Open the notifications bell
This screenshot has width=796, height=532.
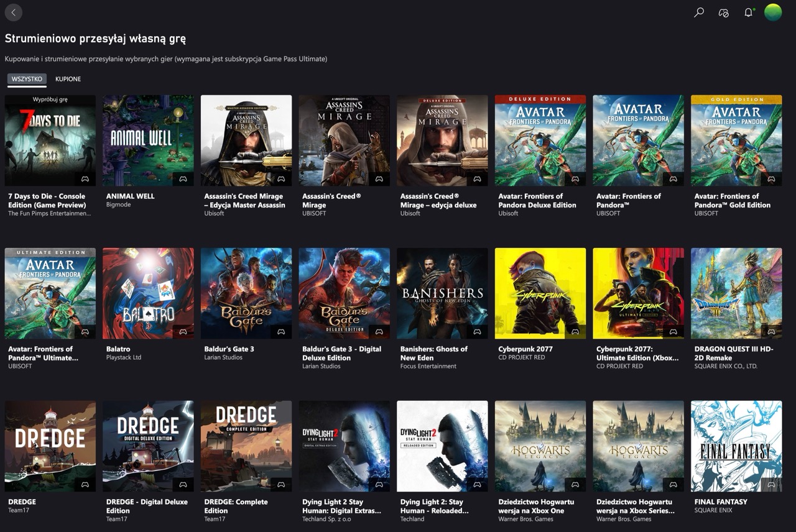tap(749, 12)
